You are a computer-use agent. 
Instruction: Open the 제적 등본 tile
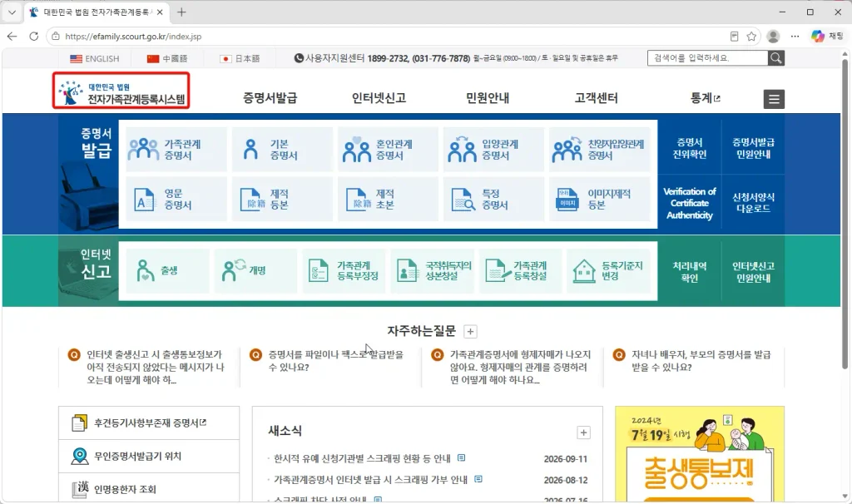click(x=282, y=199)
